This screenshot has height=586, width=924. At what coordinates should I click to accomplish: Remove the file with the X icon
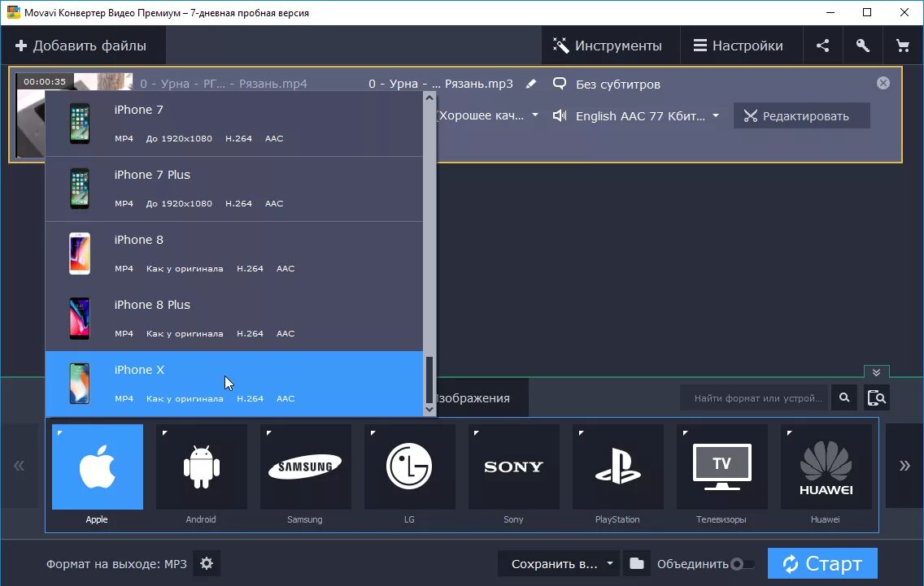click(883, 83)
